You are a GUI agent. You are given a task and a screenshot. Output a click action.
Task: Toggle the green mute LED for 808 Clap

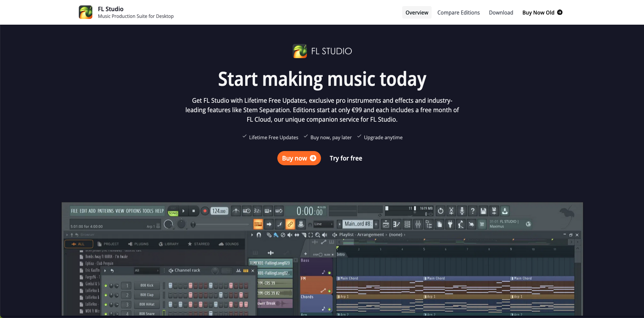(x=106, y=295)
